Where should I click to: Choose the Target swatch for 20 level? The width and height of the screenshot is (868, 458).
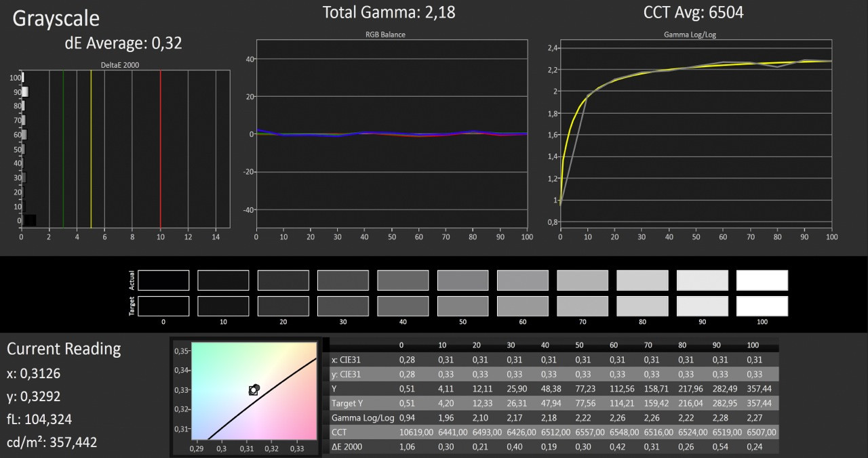[283, 306]
